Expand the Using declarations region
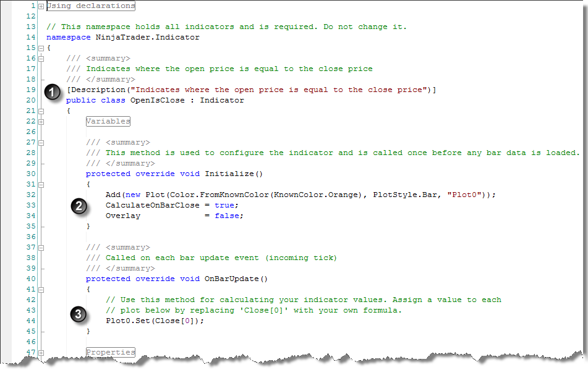 click(x=41, y=6)
